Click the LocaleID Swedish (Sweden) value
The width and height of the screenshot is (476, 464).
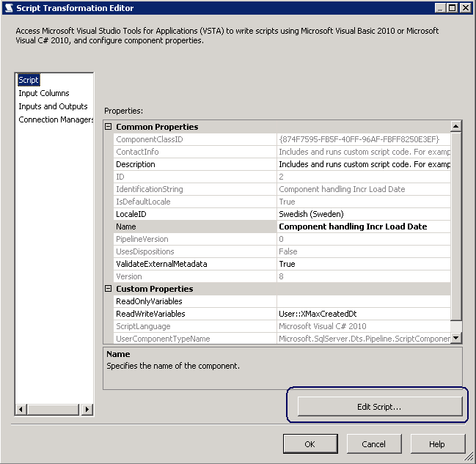[x=363, y=214]
